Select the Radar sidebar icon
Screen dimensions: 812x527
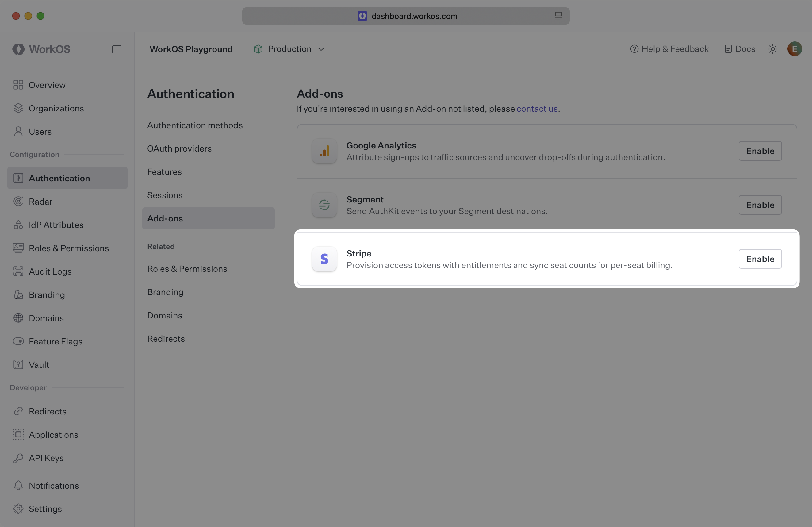pos(18,201)
